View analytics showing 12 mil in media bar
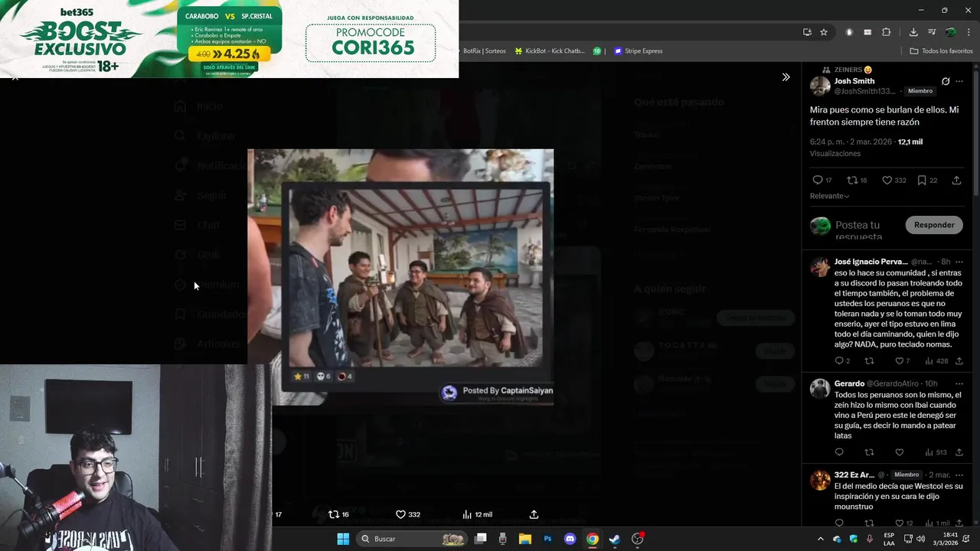Viewport: 980px width, 551px height. click(478, 514)
